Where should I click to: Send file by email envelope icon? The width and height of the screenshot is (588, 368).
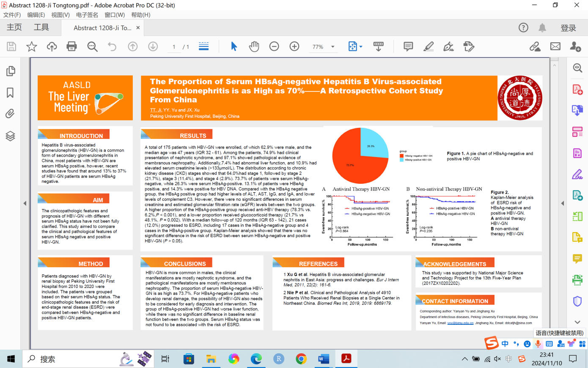(555, 47)
